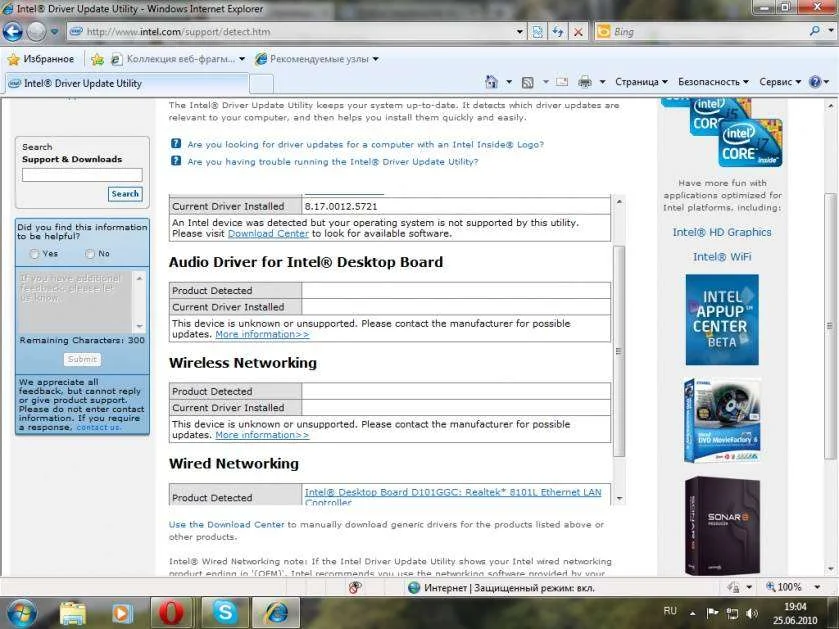Viewport: 839px width, 629px height.
Task: Open a new blank tab
Action: point(262,84)
